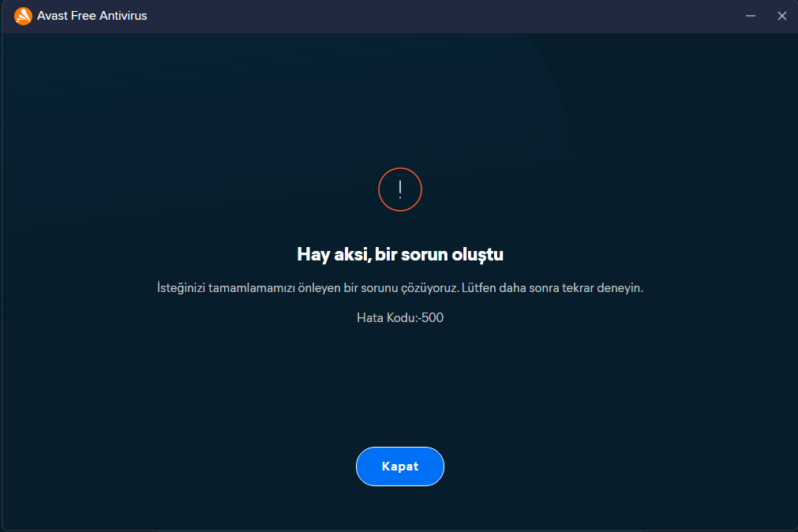The image size is (798, 532).
Task: Click the red exclamation warning circle icon
Action: [x=400, y=189]
